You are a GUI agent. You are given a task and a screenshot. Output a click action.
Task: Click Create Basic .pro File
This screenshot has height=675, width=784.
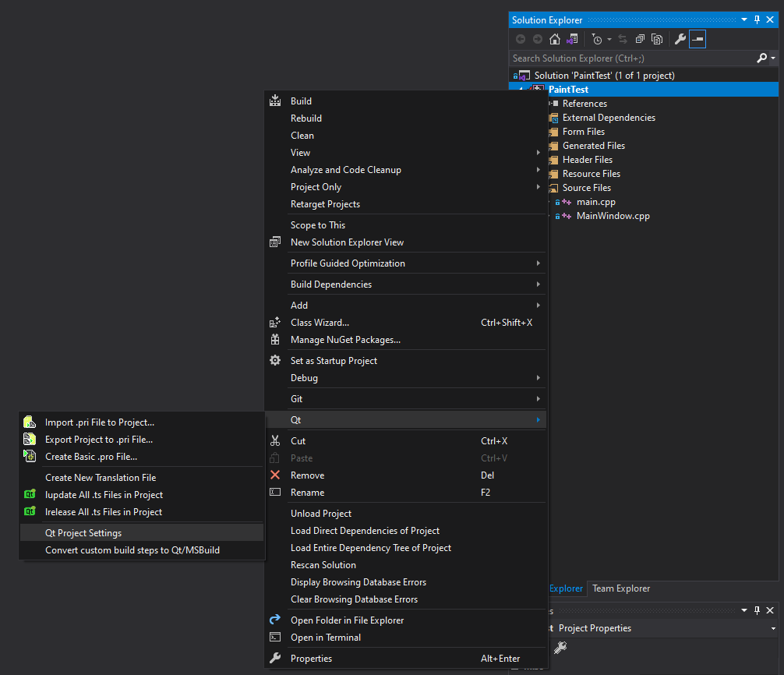click(142, 457)
